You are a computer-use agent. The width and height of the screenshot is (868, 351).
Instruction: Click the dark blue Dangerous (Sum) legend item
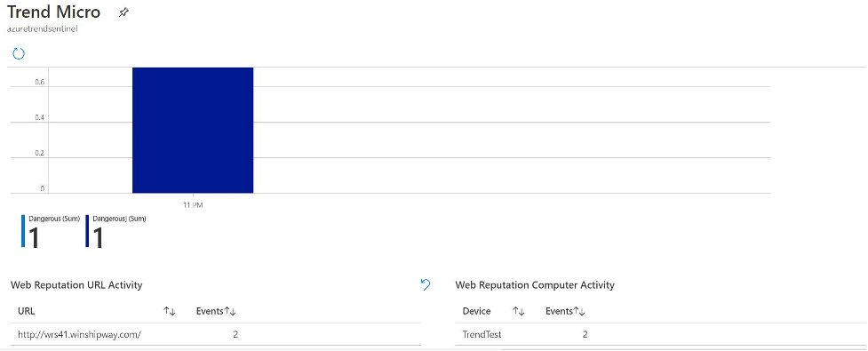tap(115, 231)
